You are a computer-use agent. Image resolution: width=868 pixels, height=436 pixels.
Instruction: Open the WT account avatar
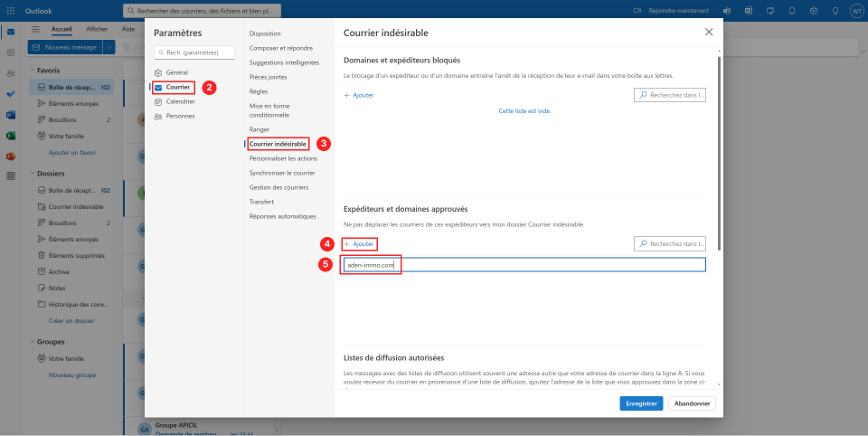pyautogui.click(x=856, y=11)
